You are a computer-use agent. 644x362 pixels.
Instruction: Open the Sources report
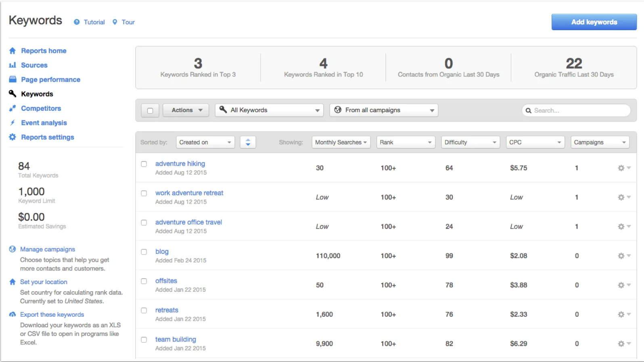coord(34,65)
